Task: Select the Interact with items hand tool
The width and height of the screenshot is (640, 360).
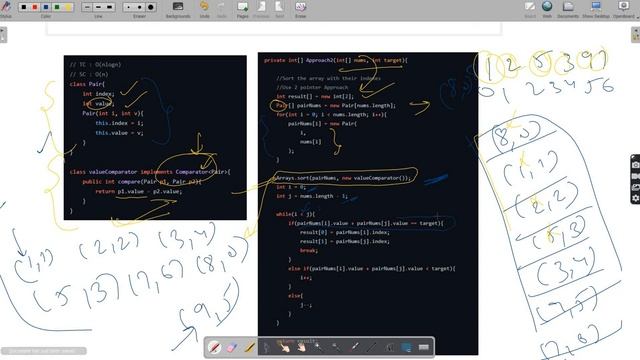Action: click(x=284, y=347)
